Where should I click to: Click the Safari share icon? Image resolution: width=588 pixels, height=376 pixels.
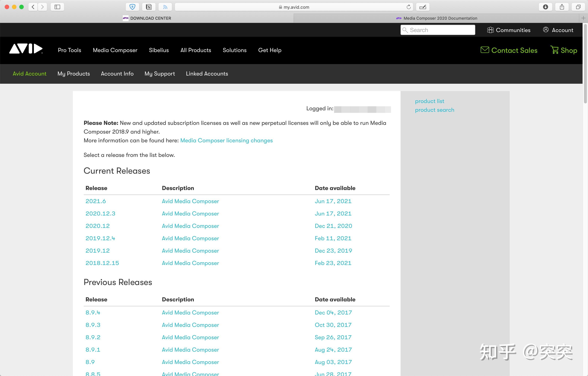[562, 7]
